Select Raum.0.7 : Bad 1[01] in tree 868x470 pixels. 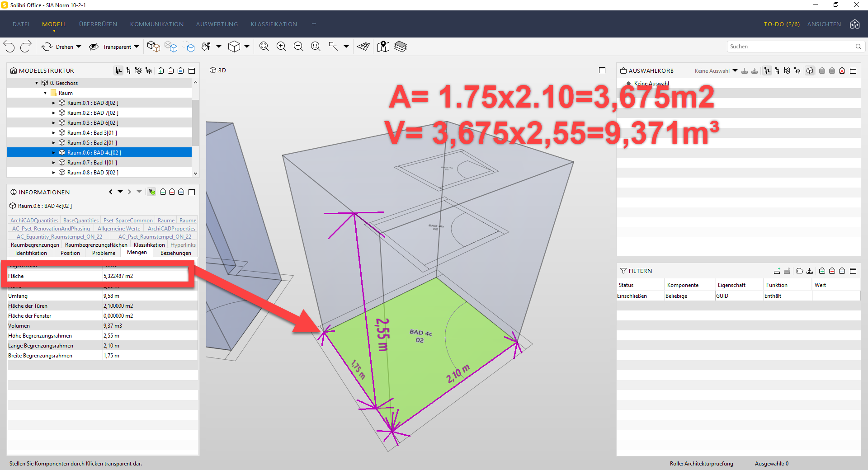coord(92,163)
